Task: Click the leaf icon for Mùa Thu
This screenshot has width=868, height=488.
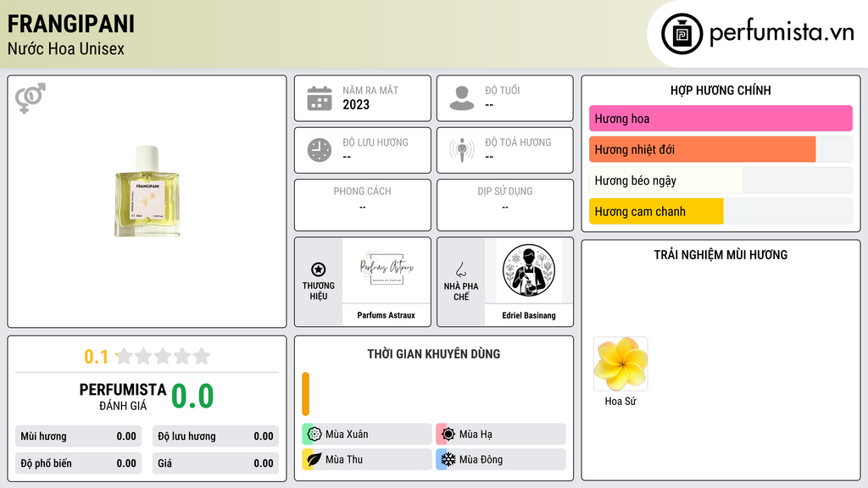Action: point(314,459)
